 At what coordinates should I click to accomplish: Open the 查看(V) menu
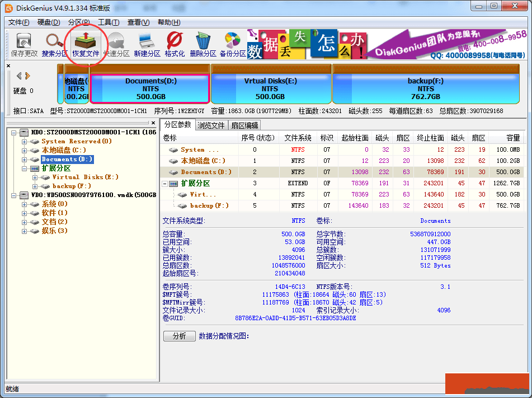138,22
